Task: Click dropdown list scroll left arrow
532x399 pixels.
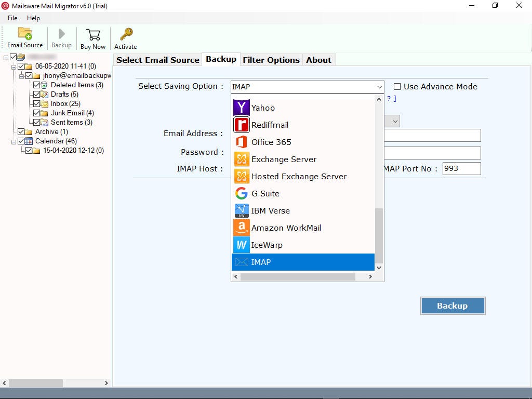Action: pyautogui.click(x=236, y=276)
